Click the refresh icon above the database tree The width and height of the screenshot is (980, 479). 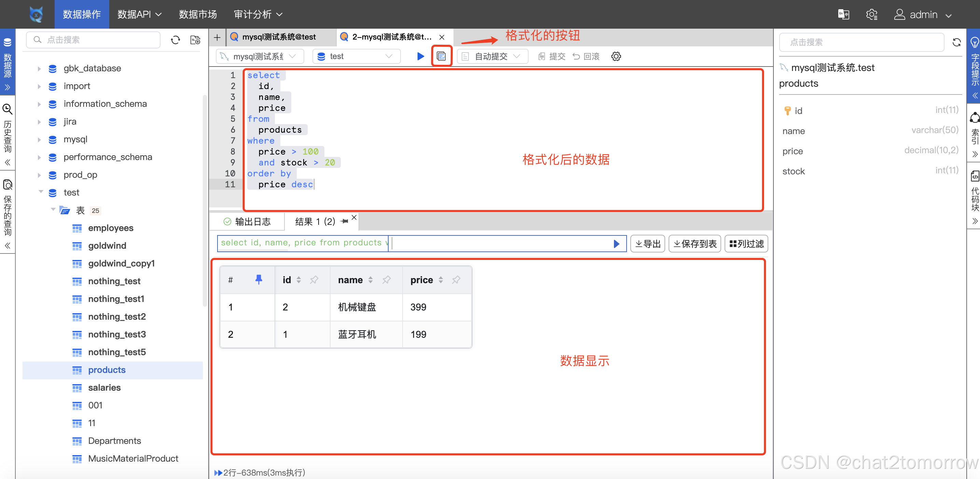(176, 40)
